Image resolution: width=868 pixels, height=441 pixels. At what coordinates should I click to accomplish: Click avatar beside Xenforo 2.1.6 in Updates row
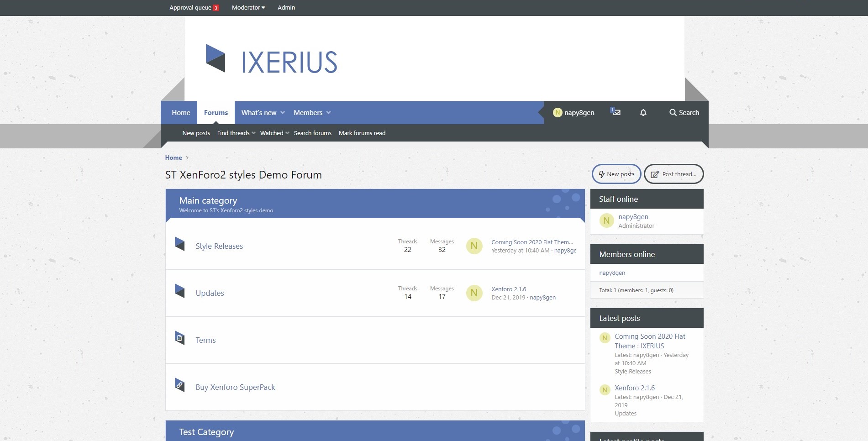474,293
